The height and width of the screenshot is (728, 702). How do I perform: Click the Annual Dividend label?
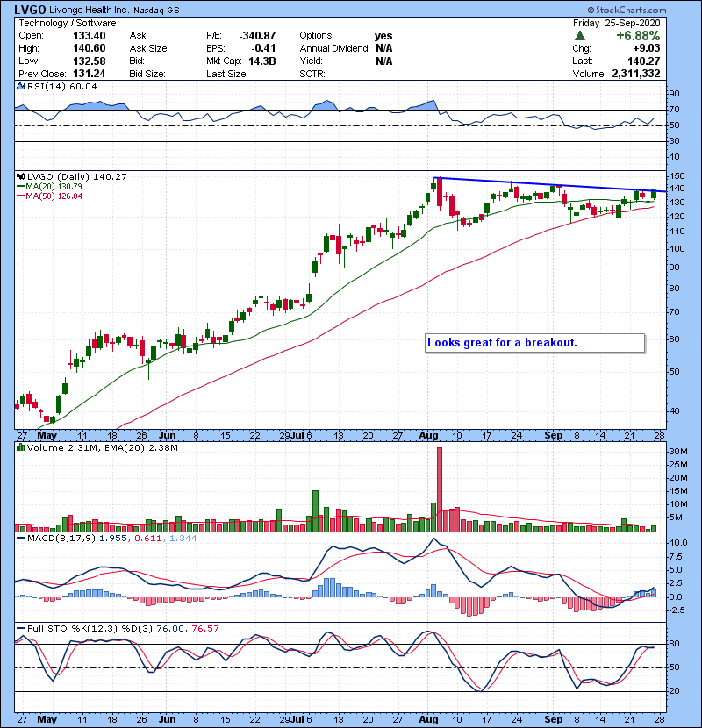pyautogui.click(x=334, y=48)
